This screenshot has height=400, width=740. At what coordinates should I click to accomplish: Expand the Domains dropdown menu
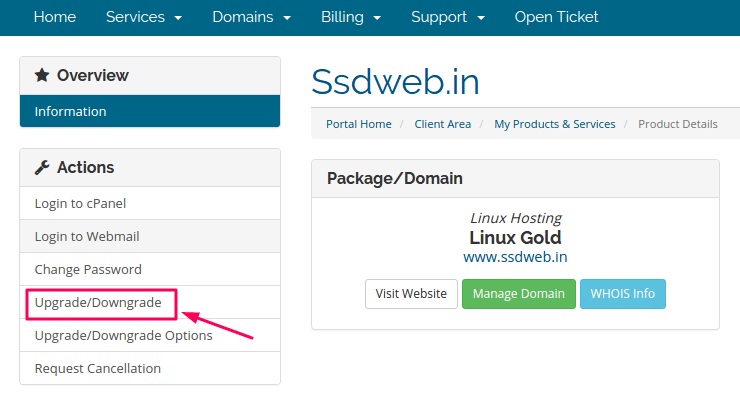[x=252, y=17]
